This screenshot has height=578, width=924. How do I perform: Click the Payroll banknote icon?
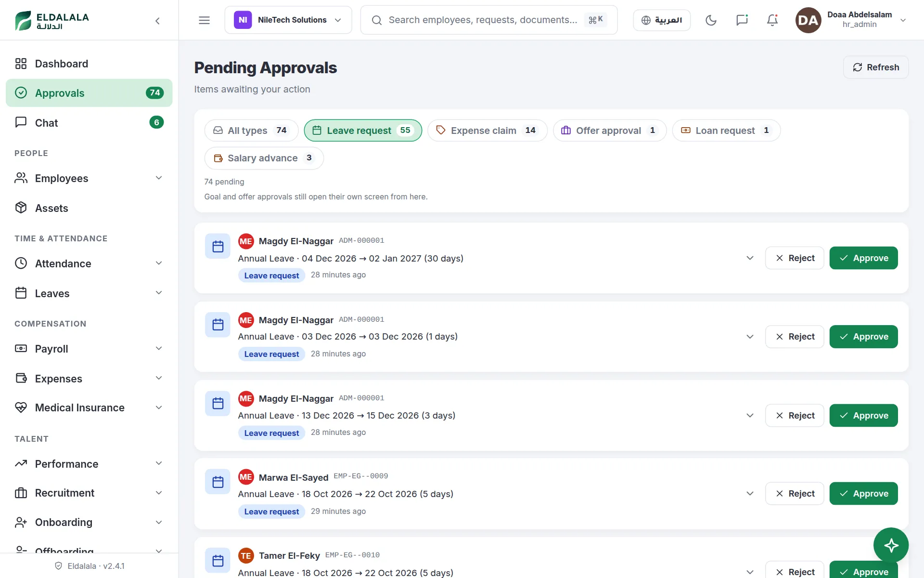(x=21, y=348)
